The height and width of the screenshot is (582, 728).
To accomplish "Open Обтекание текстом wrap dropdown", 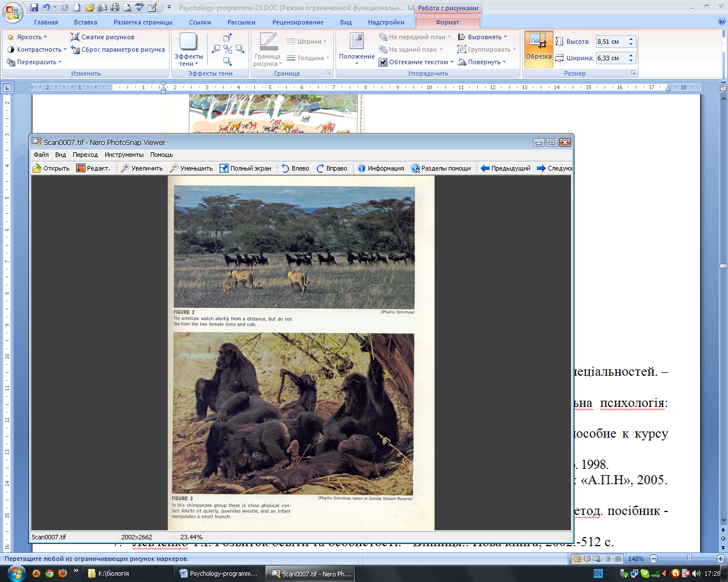I will tap(416, 62).
